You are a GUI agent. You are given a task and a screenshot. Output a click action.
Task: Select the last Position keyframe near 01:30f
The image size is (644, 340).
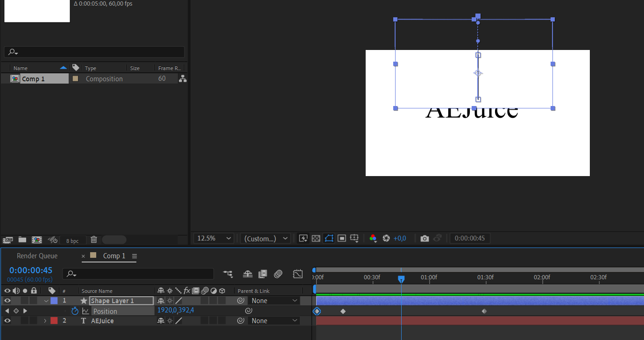pyautogui.click(x=484, y=311)
